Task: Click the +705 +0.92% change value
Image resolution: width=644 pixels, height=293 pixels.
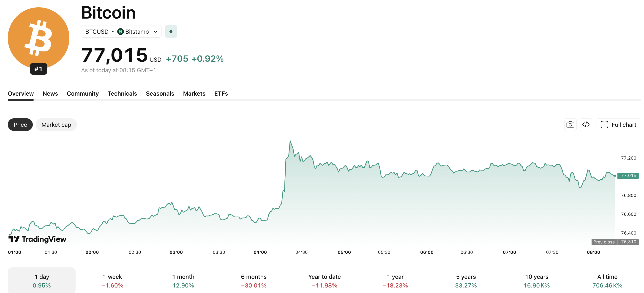Action: (x=195, y=59)
